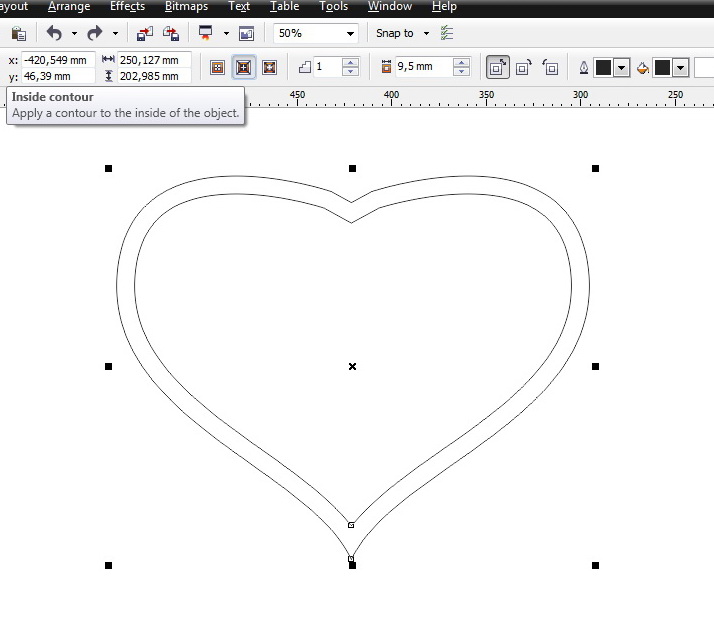Toggle Counterclockwise contour colors button
714x631 pixels.
550,68
